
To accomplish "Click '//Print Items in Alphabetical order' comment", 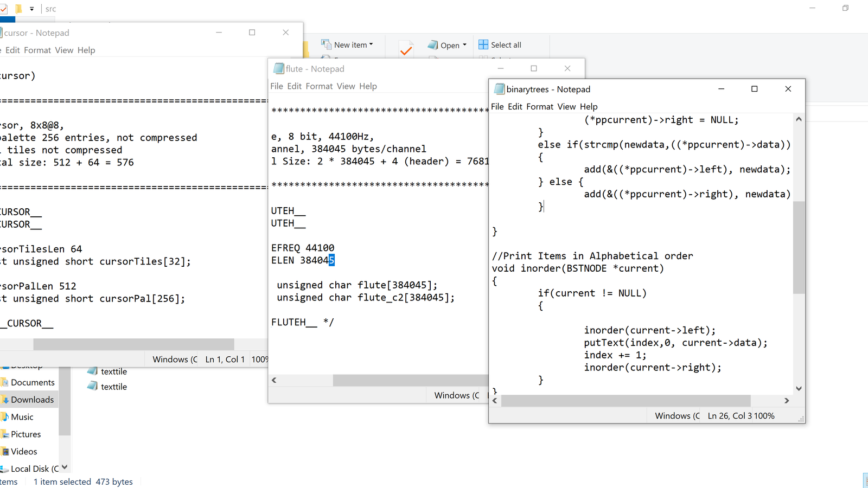I will click(x=592, y=256).
